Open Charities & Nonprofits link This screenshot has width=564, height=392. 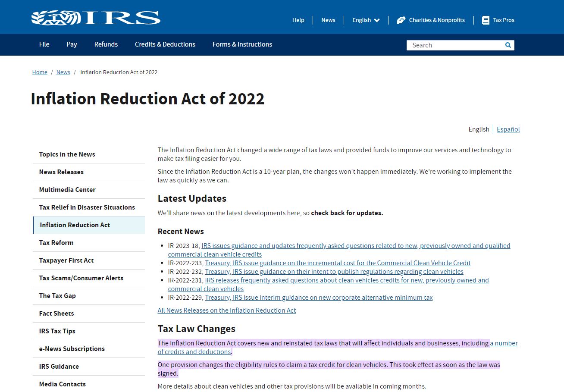click(x=436, y=20)
